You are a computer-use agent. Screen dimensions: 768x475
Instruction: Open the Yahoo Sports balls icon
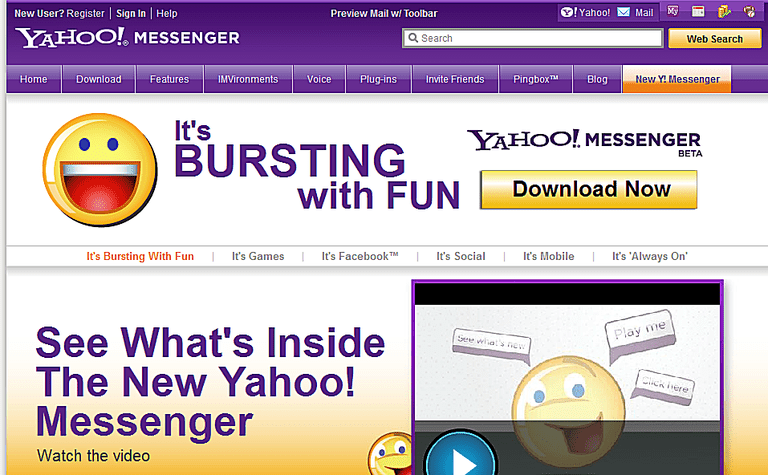tap(749, 11)
